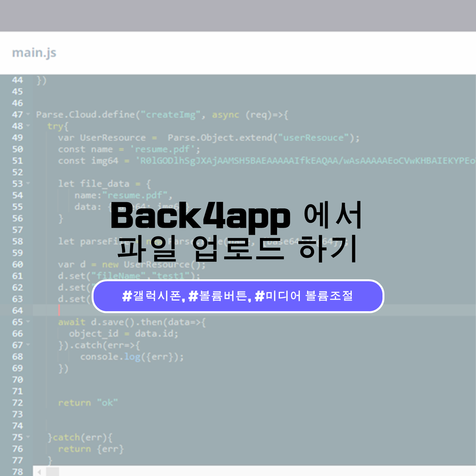This screenshot has width=476, height=476.
Task: Collapse the fold arrow at line 47
Action: pos(28,114)
